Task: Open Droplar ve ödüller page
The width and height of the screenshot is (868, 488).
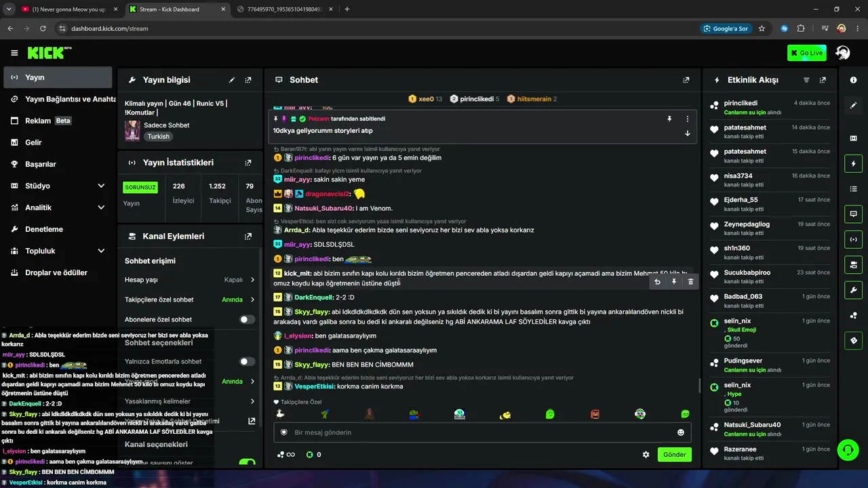Action: [x=58, y=272]
